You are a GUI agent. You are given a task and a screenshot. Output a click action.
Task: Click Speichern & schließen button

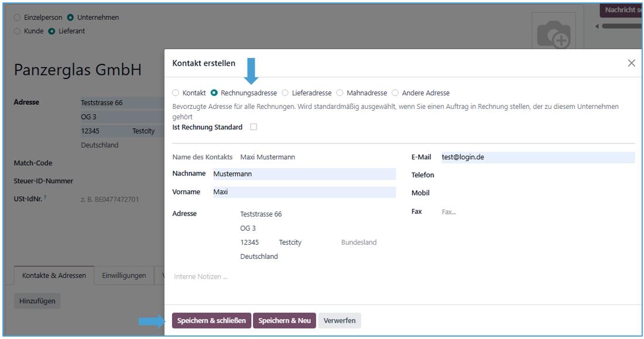[x=211, y=320]
